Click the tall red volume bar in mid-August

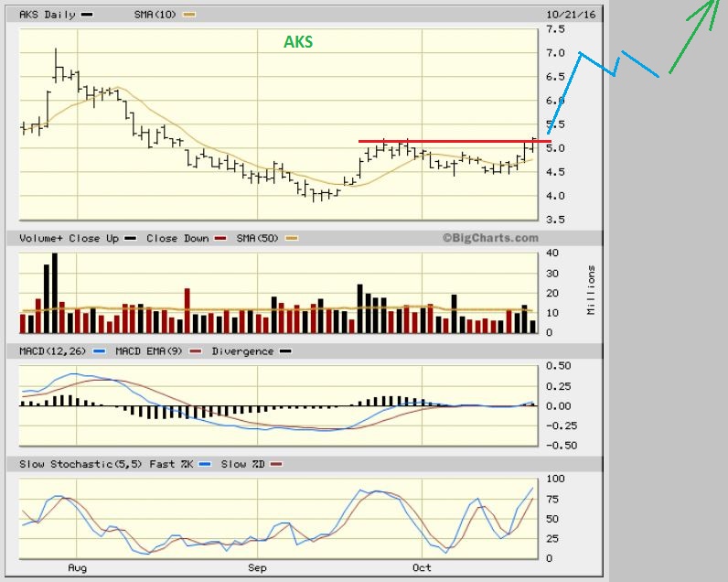coord(187,311)
